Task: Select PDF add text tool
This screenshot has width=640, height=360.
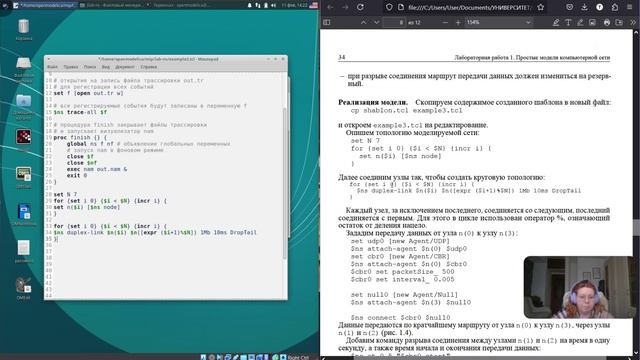Action: coord(568,22)
